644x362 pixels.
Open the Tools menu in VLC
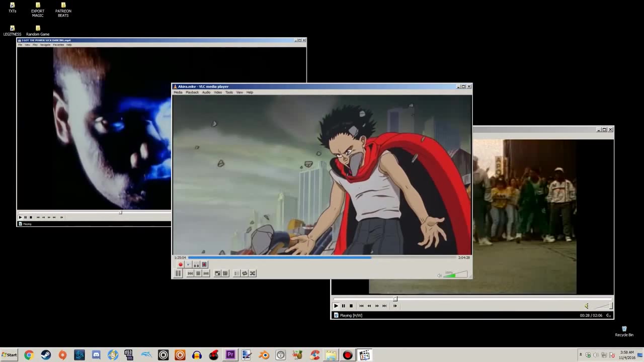pyautogui.click(x=229, y=93)
